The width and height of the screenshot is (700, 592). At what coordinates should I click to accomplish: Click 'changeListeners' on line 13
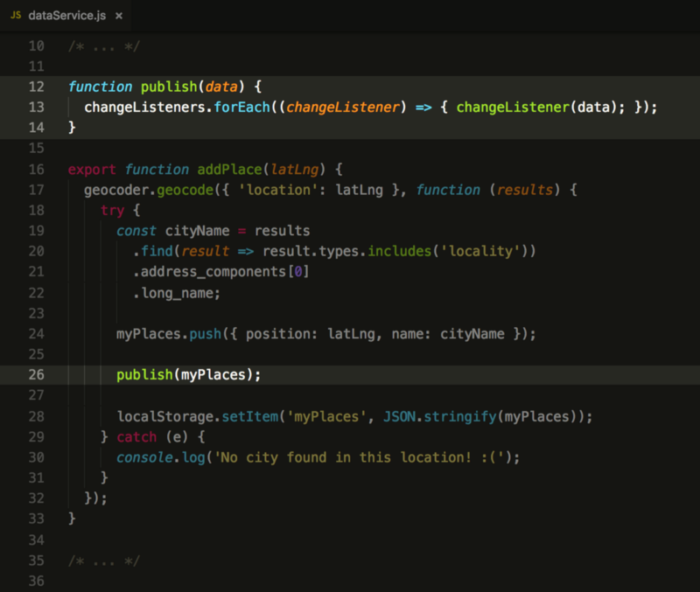point(144,108)
